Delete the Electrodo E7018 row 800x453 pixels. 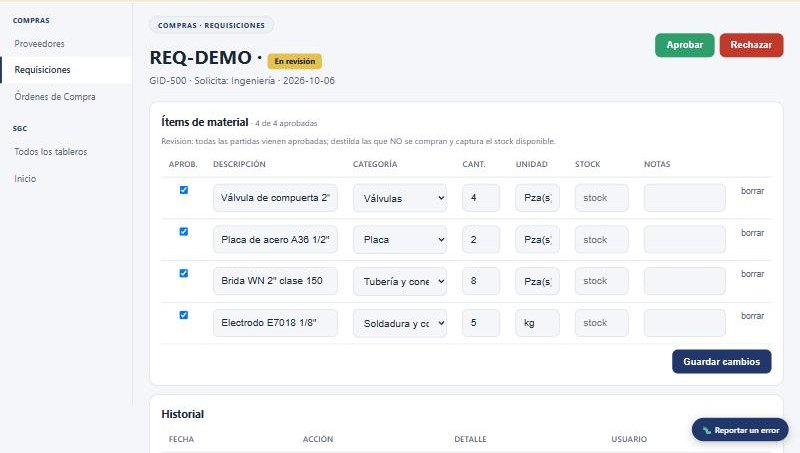(x=753, y=316)
